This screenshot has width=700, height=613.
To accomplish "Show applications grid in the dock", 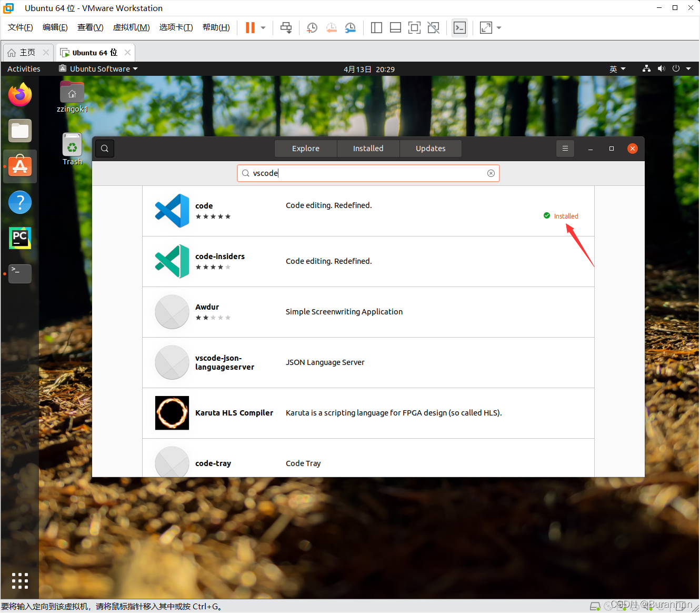I will (x=20, y=581).
